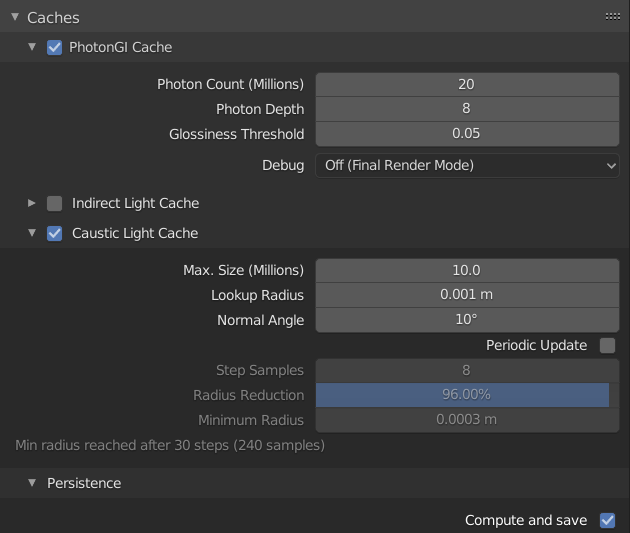The width and height of the screenshot is (630, 533).
Task: Click the Photon Count (Millions) field
Action: click(x=467, y=84)
